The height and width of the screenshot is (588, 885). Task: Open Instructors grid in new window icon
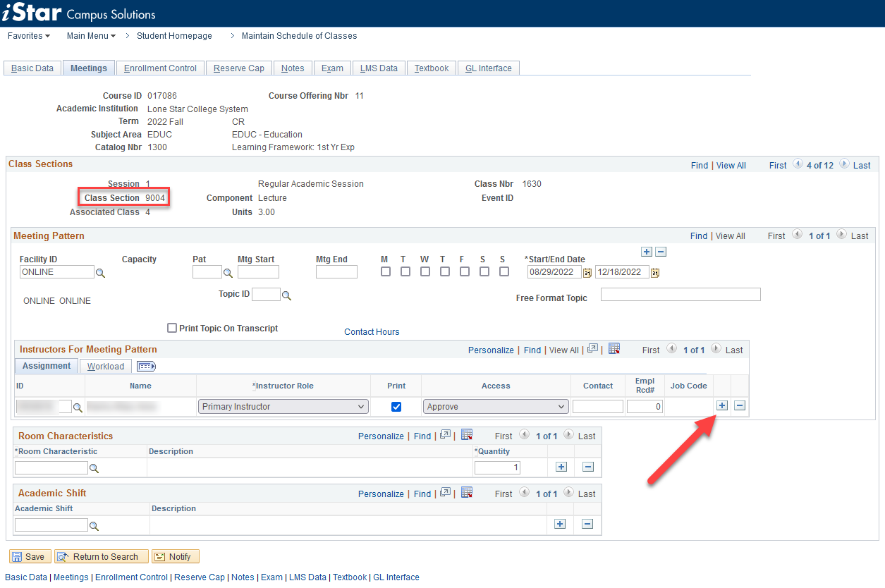pyautogui.click(x=593, y=349)
